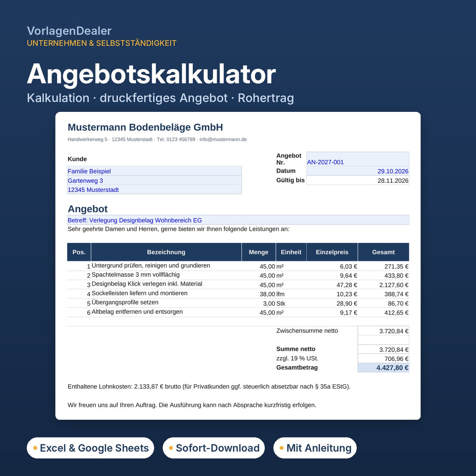Click 'UNTERNEHMEN & SELBSTSTÄNDIGKEIT' category text
This screenshot has width=476, height=476.
pyautogui.click(x=102, y=43)
